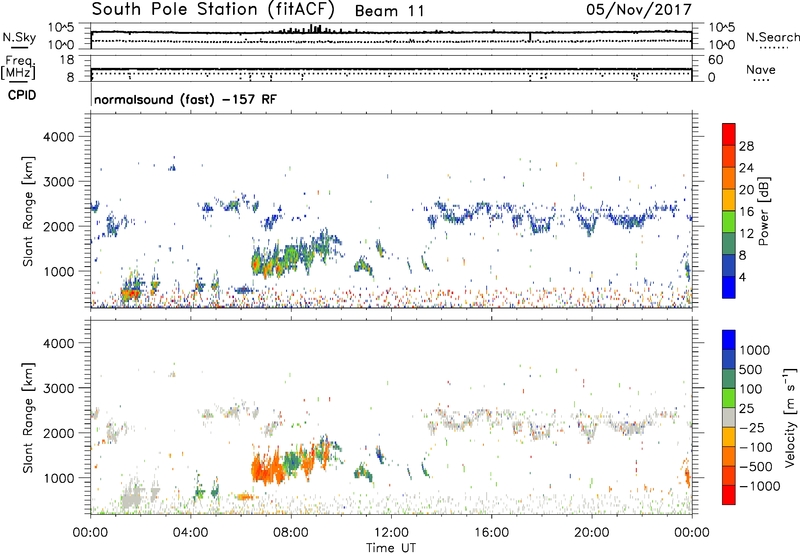
Task: Click the '12:00' time axis label
Action: pyautogui.click(x=391, y=533)
